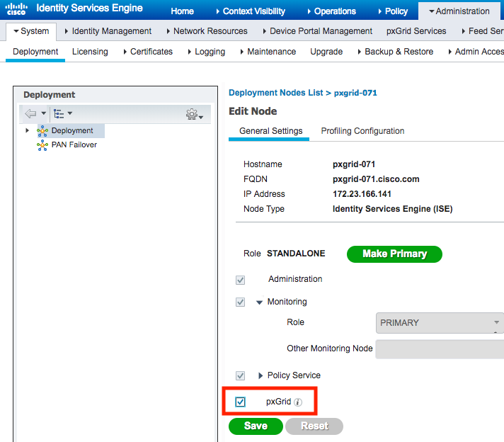504x442 pixels.
Task: Click the Identity Services Engine (ISE) node type
Action: [392, 209]
